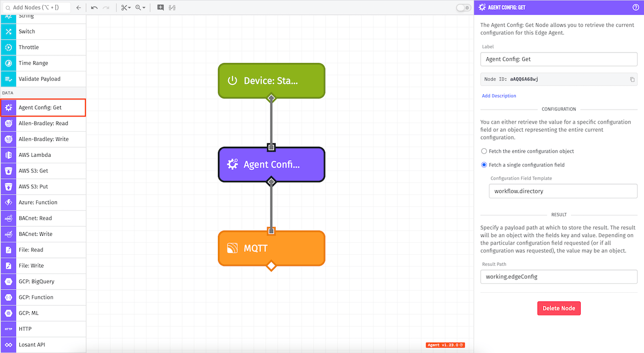
Task: Select the File: Read node
Action: (43, 250)
